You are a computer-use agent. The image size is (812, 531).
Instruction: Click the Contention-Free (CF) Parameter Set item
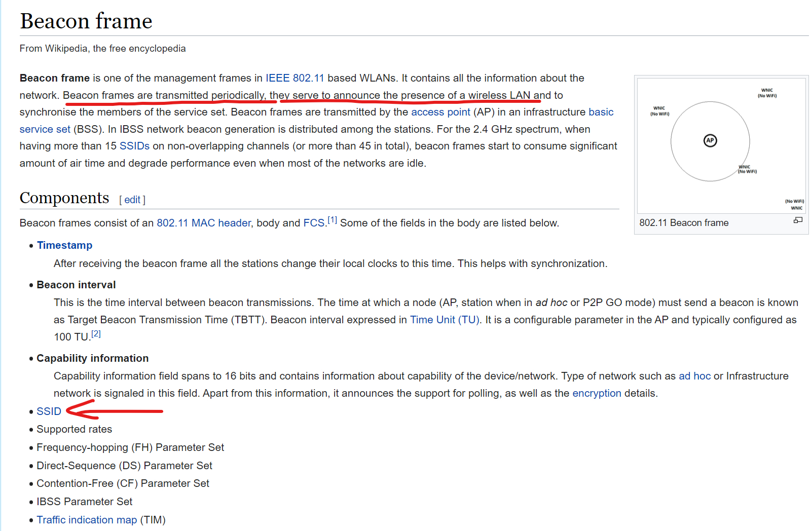pos(123,483)
